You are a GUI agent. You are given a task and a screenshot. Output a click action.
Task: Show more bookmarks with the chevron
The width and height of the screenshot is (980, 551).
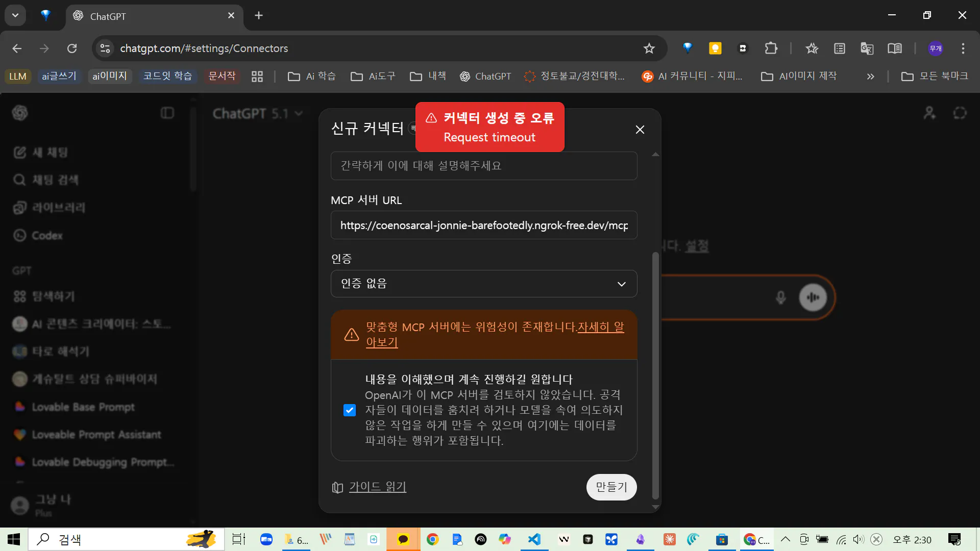[x=870, y=76]
